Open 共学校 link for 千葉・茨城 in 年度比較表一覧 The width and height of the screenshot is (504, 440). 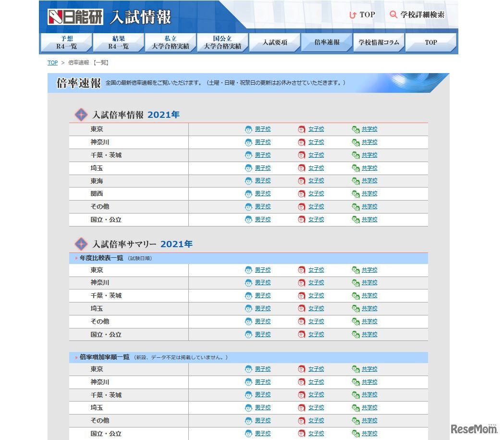(369, 295)
